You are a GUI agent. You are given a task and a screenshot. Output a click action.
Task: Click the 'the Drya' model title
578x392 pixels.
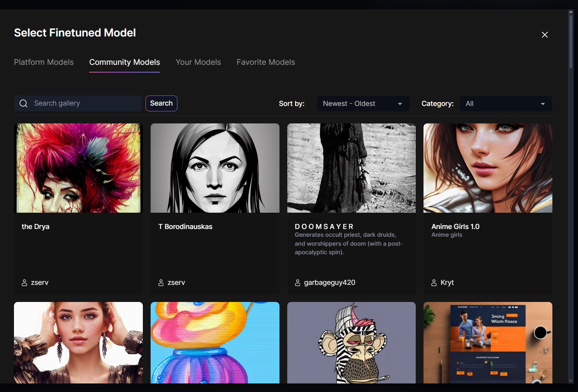[x=35, y=227]
